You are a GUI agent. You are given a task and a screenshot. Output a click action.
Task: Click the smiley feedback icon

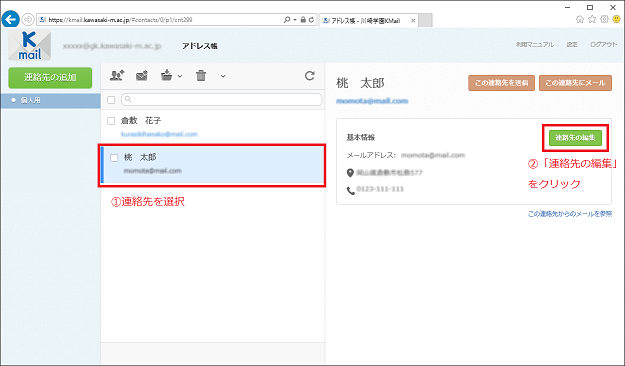[x=617, y=19]
